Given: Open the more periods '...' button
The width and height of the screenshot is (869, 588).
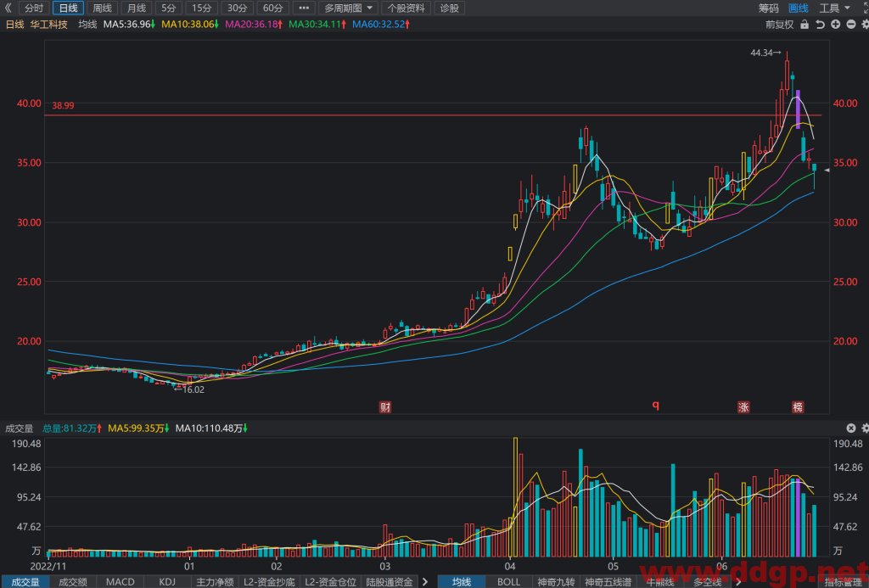Looking at the screenshot, I should (x=304, y=8).
